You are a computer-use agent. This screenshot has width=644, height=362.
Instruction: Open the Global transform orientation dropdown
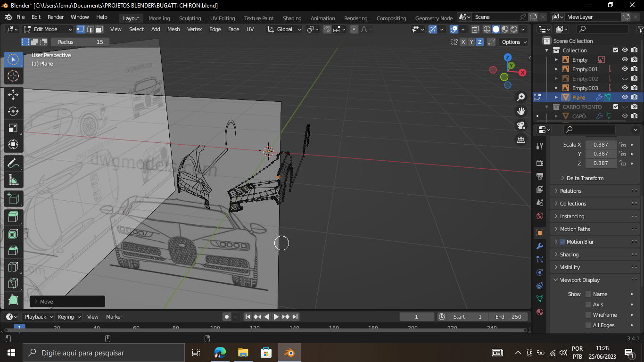click(284, 29)
